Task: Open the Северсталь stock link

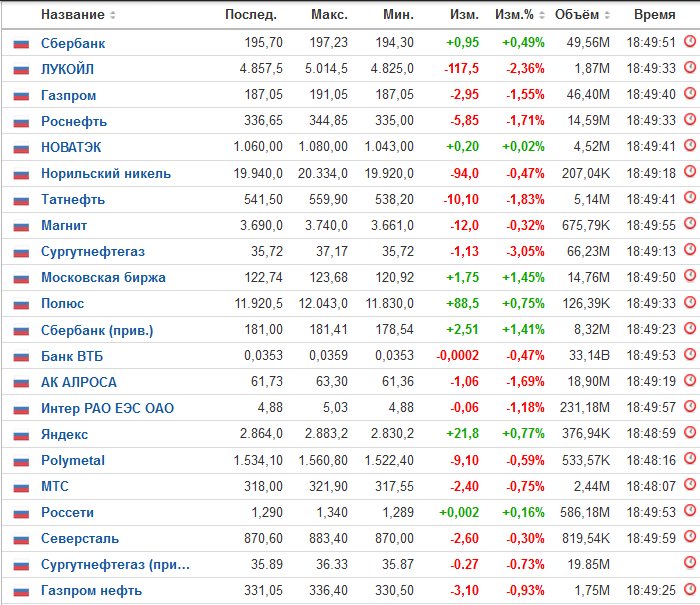Action: click(x=80, y=538)
